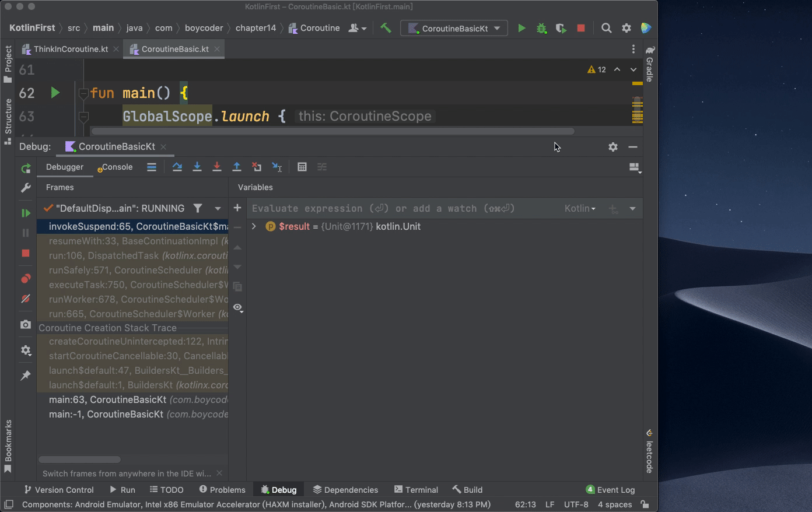Run to cursor in the debugger
Viewport: 812px width, 512px height.
click(x=277, y=167)
